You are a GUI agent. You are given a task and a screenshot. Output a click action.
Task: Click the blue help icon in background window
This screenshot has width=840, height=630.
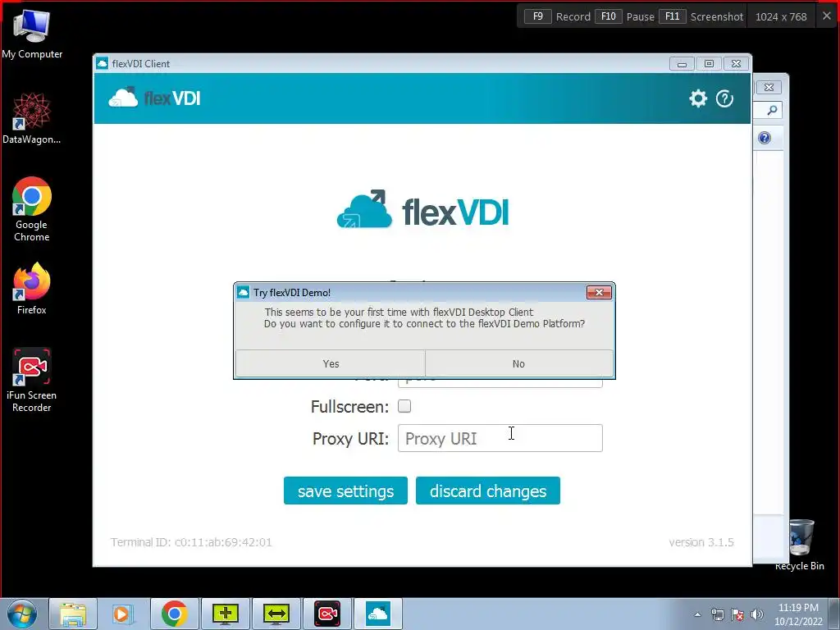tap(765, 138)
